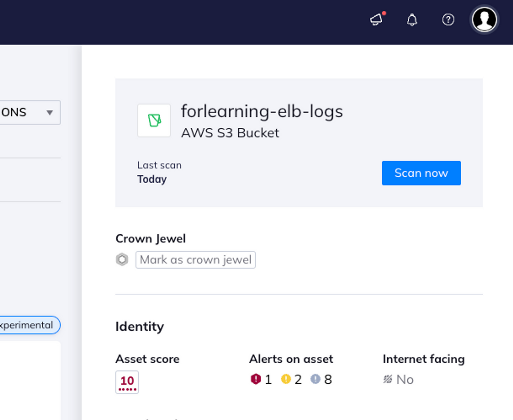Click the Identity section heading

139,326
